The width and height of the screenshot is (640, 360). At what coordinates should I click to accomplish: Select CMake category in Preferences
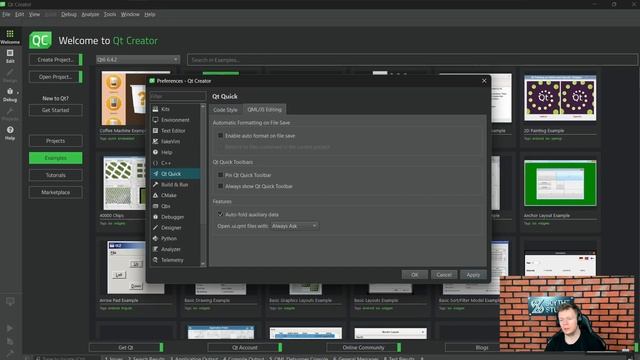click(175, 196)
